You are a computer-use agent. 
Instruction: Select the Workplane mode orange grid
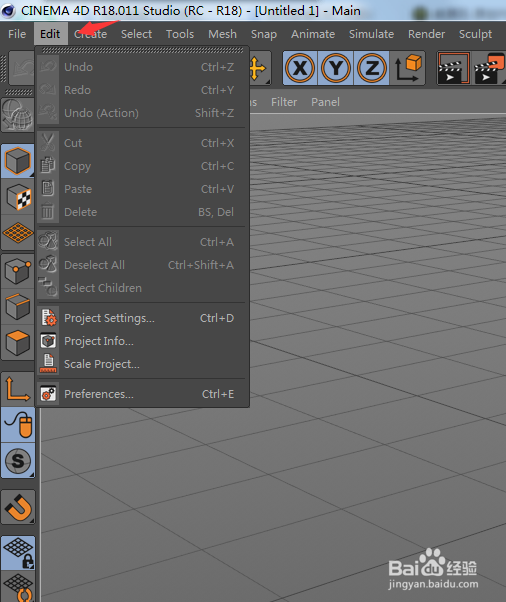pyautogui.click(x=17, y=233)
